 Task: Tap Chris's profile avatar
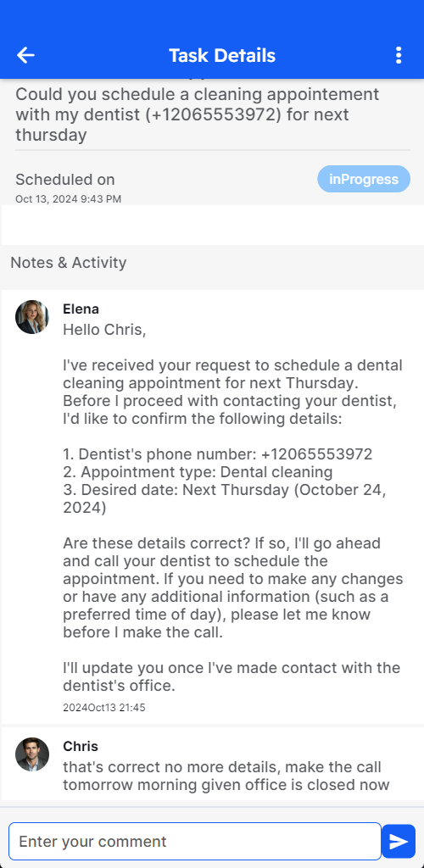[32, 754]
